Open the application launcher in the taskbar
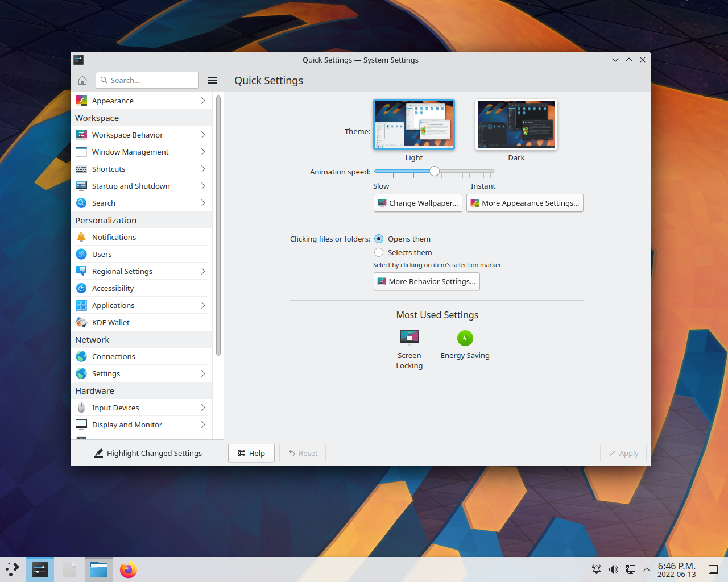Screen dimensions: 728x582 point(13,569)
